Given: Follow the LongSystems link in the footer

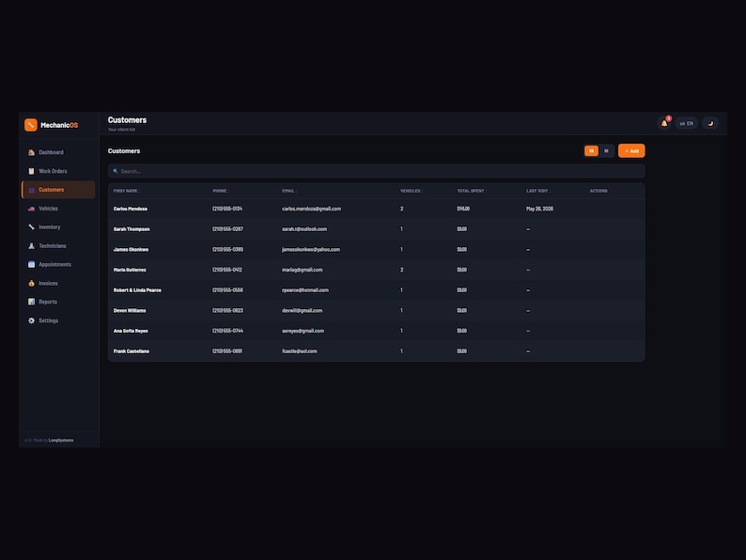Looking at the screenshot, I should tap(61, 440).
